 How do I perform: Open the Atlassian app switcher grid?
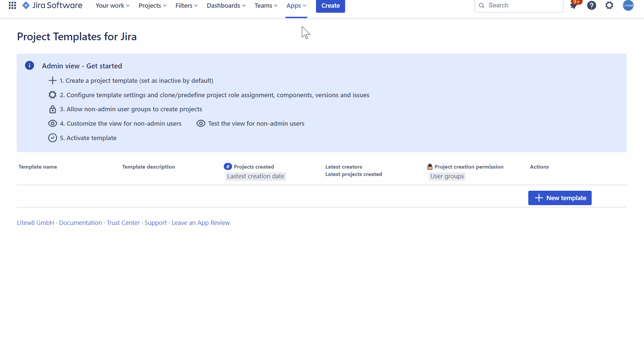point(12,5)
